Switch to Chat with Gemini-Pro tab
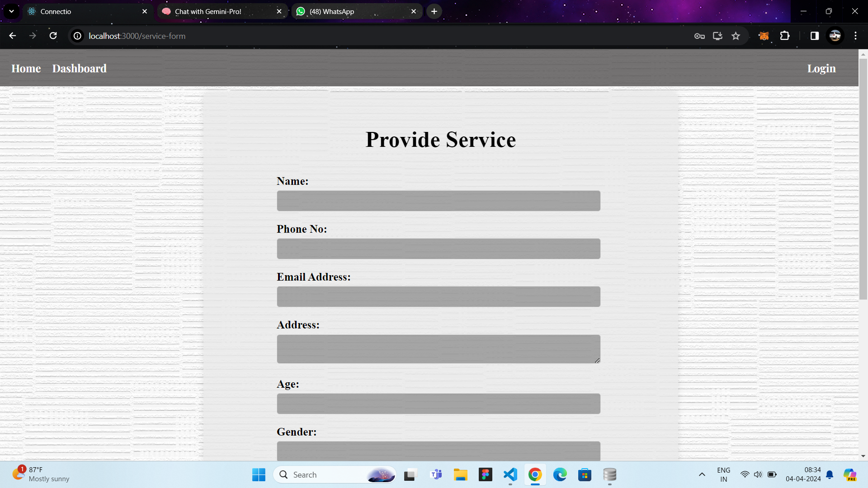 point(208,11)
